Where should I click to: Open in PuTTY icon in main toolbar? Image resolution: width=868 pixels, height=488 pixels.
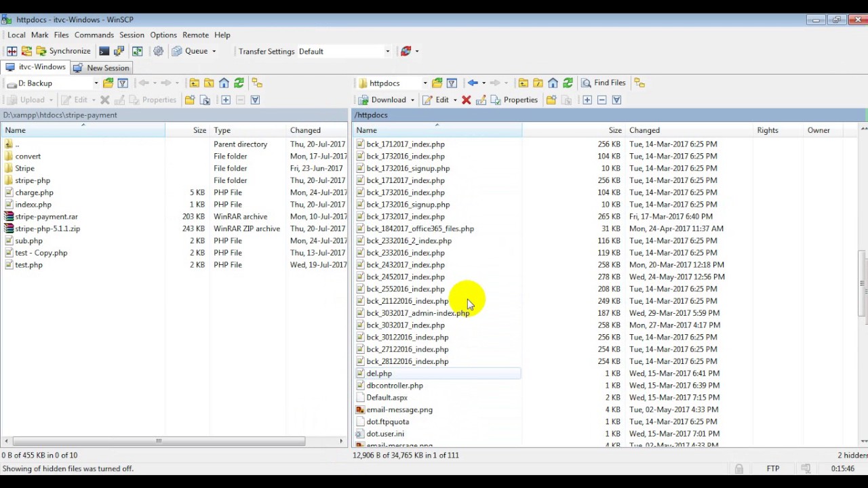pos(119,51)
